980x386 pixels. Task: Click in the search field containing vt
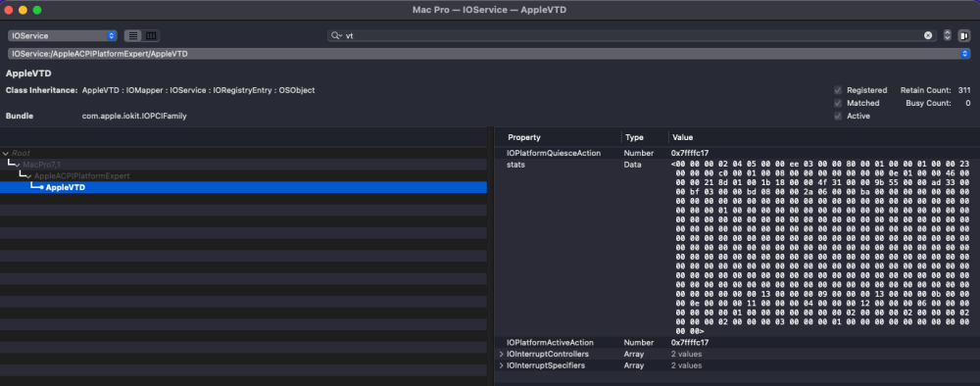631,35
